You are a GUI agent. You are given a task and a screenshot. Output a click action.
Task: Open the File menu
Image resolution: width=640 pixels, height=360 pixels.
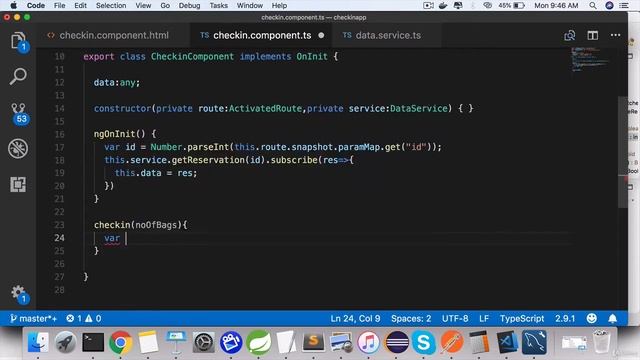pyautogui.click(x=60, y=5)
